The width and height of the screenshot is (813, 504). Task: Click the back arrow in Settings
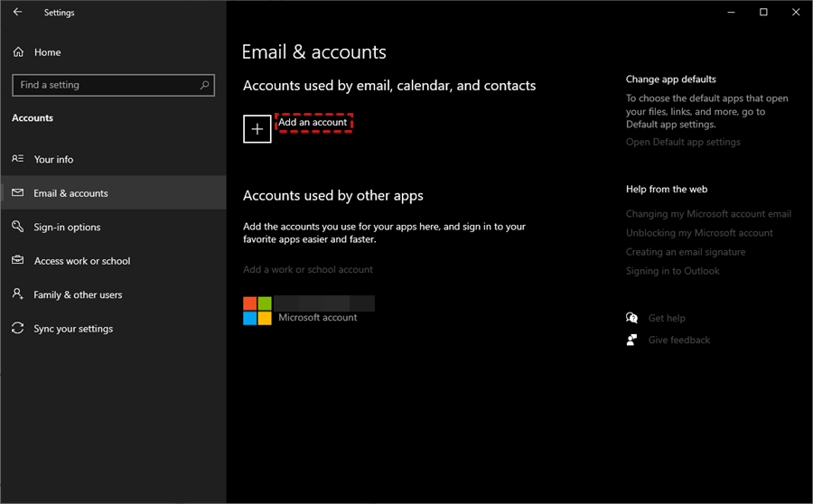[18, 13]
